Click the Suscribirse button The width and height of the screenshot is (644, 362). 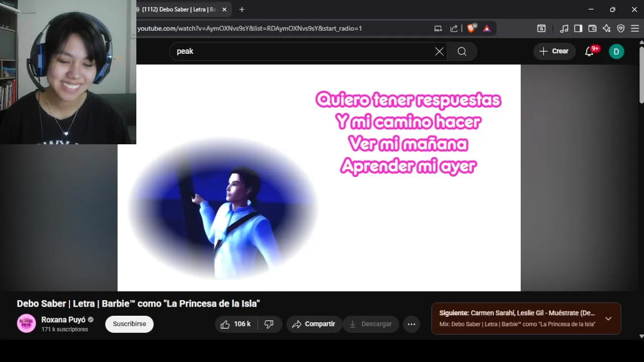click(x=129, y=324)
